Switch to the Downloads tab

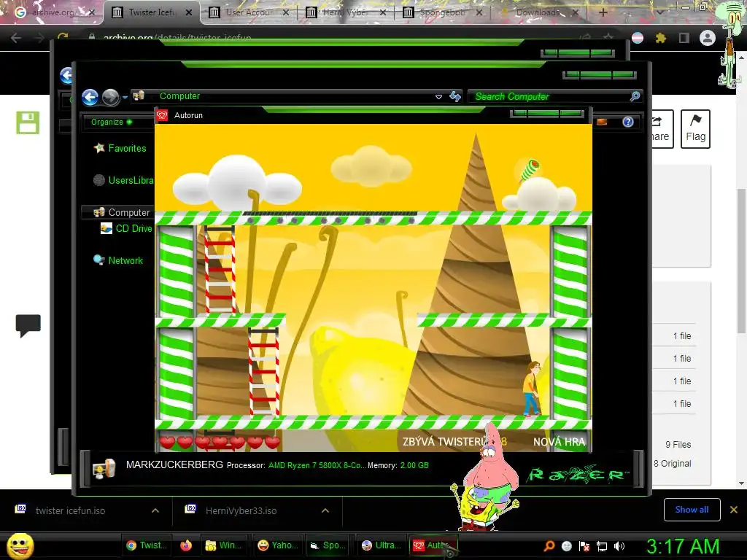540,12
